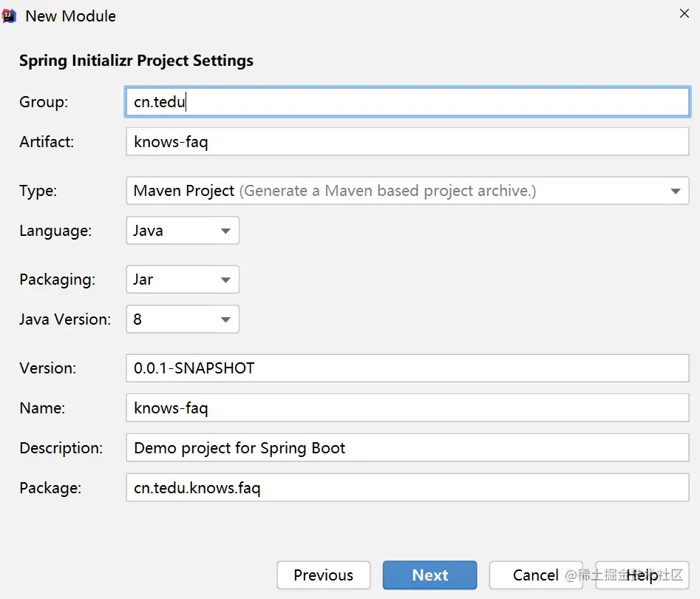Close the New Module dialog
The width and height of the screenshot is (700, 599).
click(x=685, y=13)
